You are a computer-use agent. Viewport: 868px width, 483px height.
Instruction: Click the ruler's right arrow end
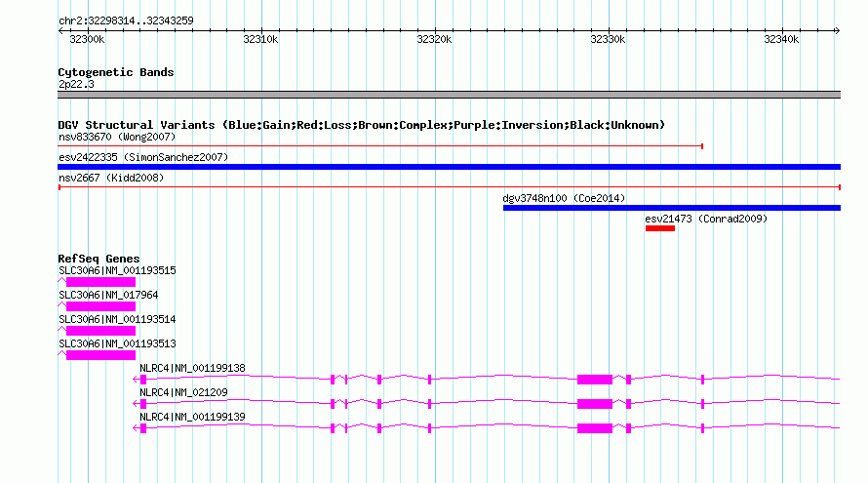837,31
